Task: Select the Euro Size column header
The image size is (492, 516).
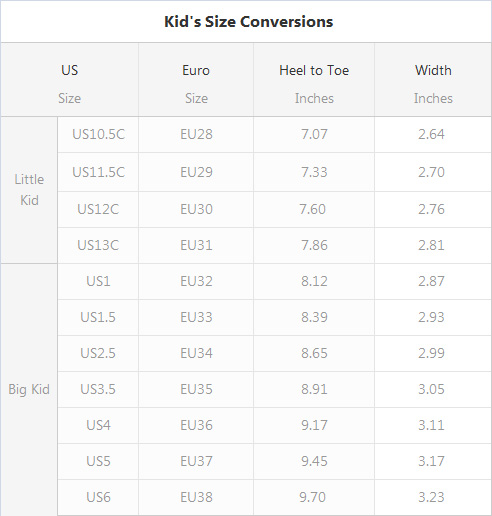Action: (x=196, y=80)
